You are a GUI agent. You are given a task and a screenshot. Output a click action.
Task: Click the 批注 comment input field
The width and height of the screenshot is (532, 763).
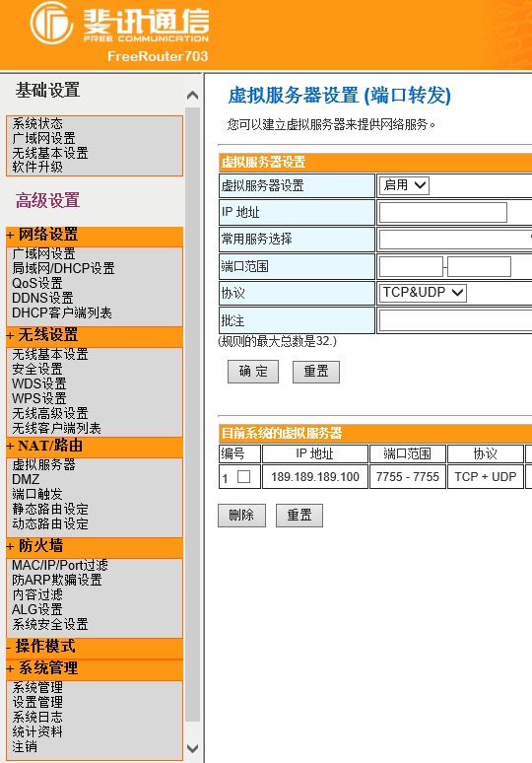pyautogui.click(x=456, y=320)
